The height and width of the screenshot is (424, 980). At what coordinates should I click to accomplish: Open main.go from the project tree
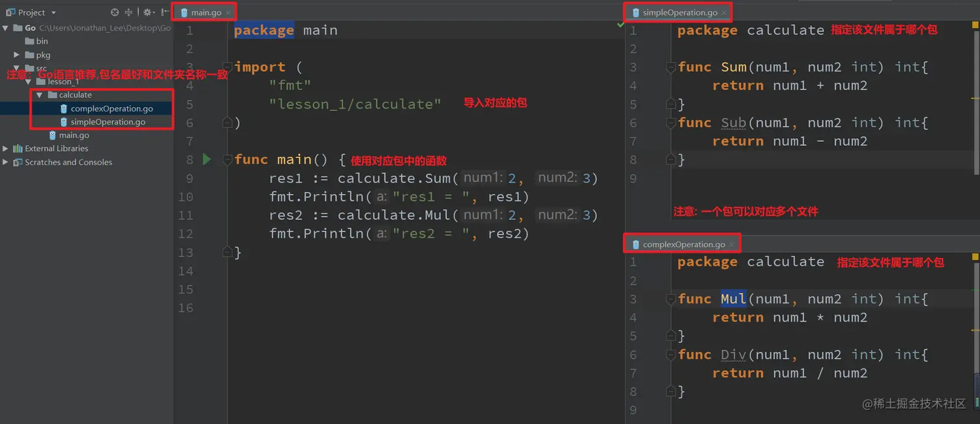(x=69, y=135)
